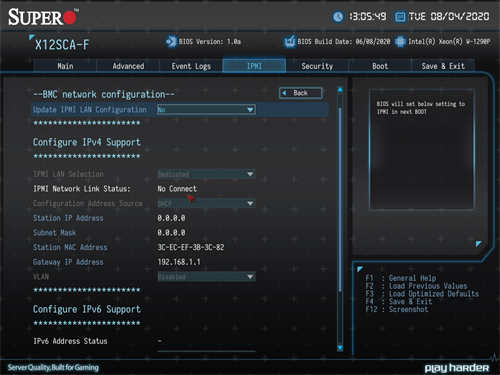This screenshot has height=375, width=500.
Task: Click the scroll up arrow of the settings list
Action: tap(340, 90)
